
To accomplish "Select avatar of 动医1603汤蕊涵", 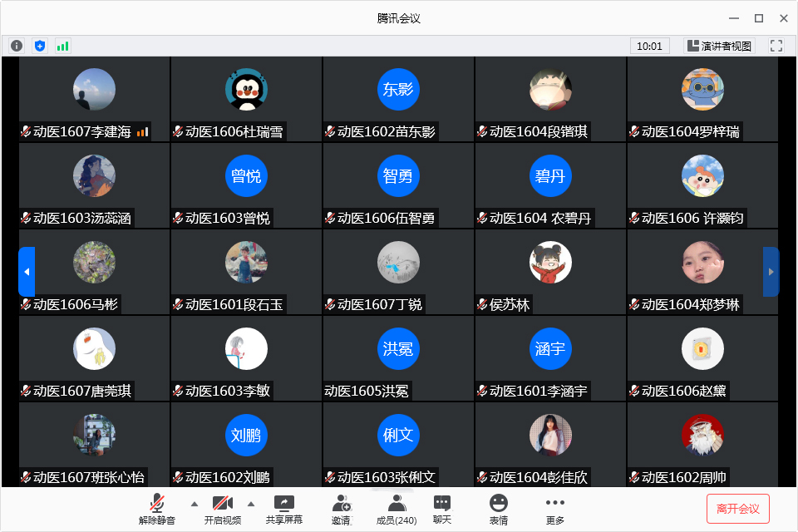I will pyautogui.click(x=94, y=176).
